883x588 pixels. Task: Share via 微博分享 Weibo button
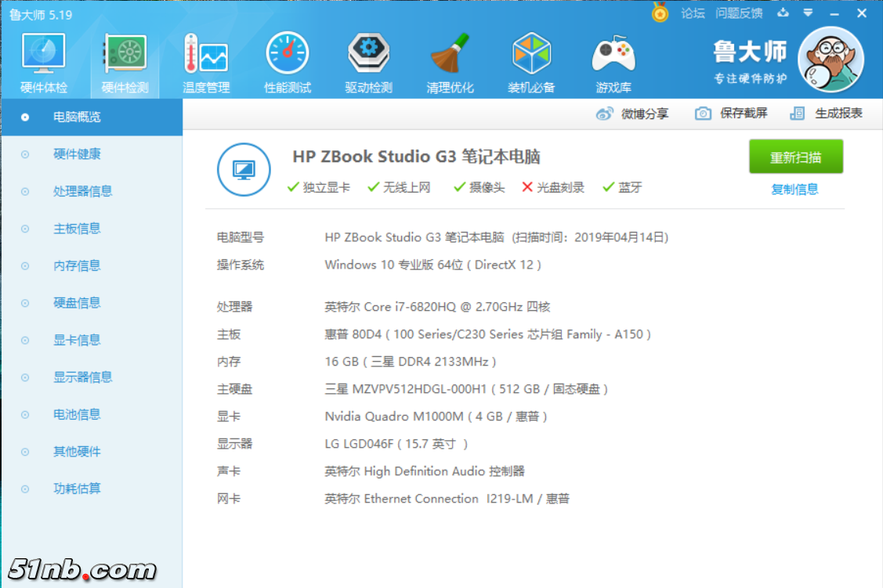pyautogui.click(x=633, y=114)
